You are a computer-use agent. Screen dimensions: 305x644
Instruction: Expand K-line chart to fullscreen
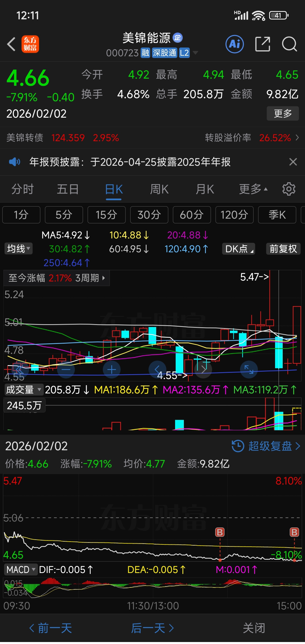click(249, 369)
